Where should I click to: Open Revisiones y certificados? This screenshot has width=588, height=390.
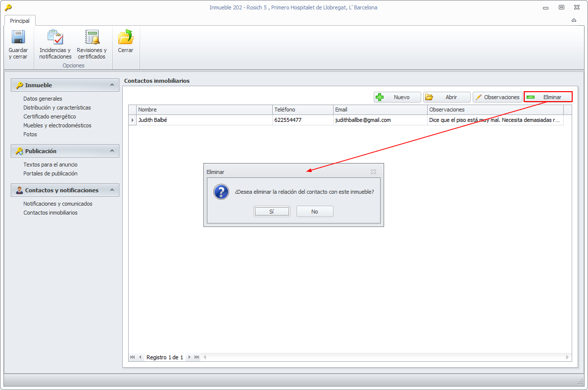92,44
